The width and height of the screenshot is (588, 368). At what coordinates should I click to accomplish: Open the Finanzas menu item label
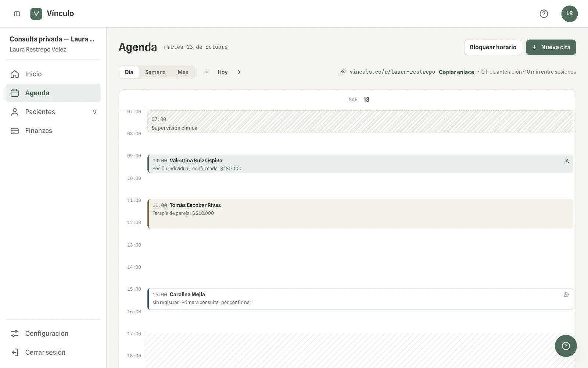tap(39, 131)
